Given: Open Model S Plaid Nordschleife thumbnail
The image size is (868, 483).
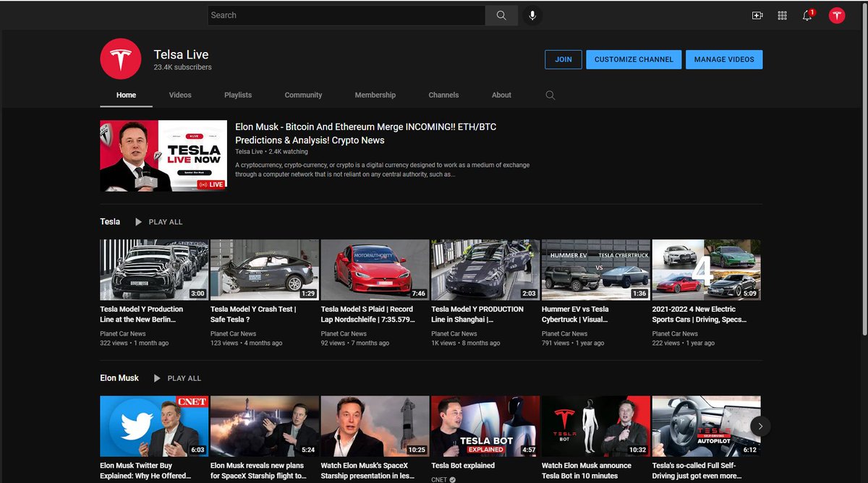Looking at the screenshot, I should click(x=375, y=270).
